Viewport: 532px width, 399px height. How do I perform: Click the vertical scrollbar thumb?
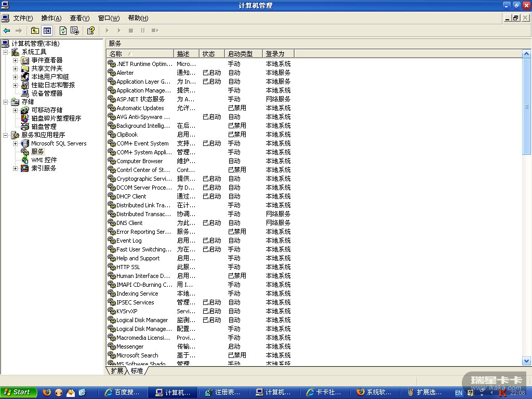pos(526,106)
